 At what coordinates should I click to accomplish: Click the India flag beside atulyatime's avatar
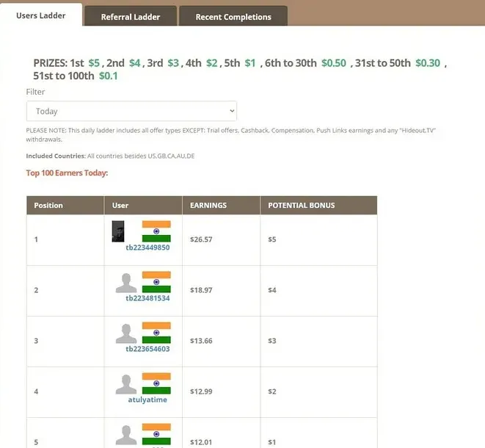coord(156,384)
